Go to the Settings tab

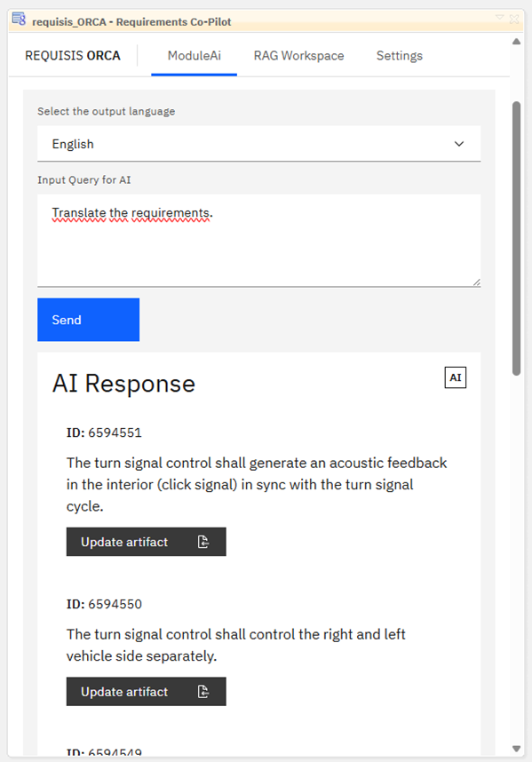click(400, 56)
